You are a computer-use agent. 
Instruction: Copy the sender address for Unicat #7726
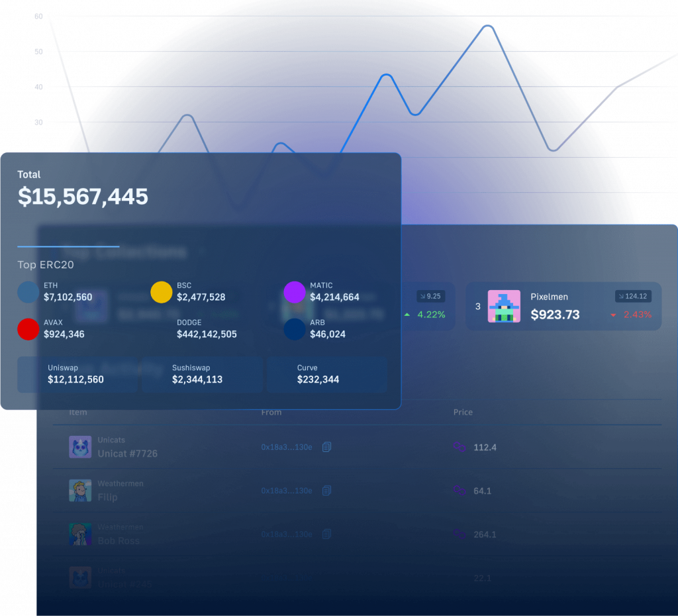[326, 447]
